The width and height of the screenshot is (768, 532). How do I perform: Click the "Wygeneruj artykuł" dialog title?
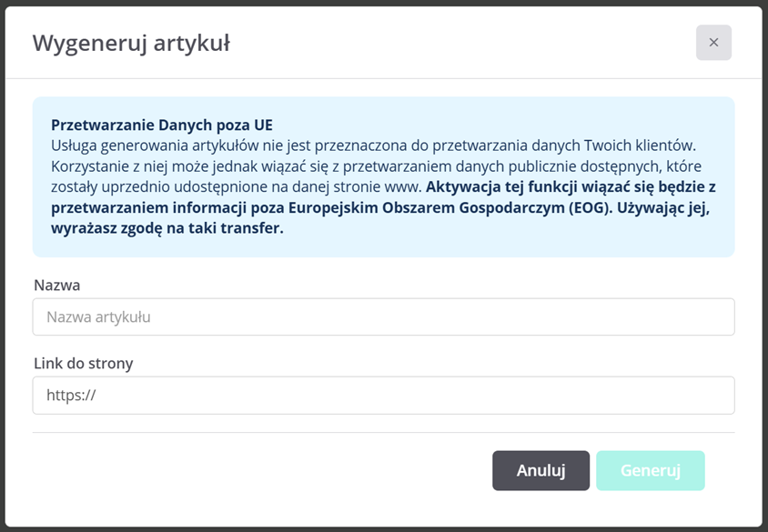(x=131, y=43)
